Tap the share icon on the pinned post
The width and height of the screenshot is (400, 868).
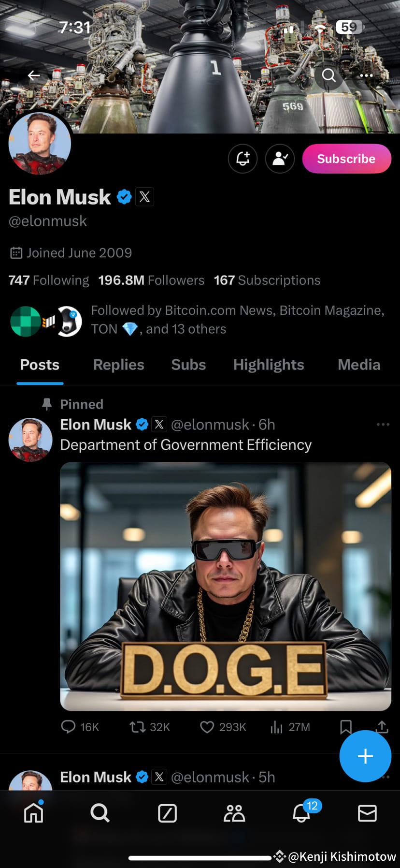(x=381, y=727)
